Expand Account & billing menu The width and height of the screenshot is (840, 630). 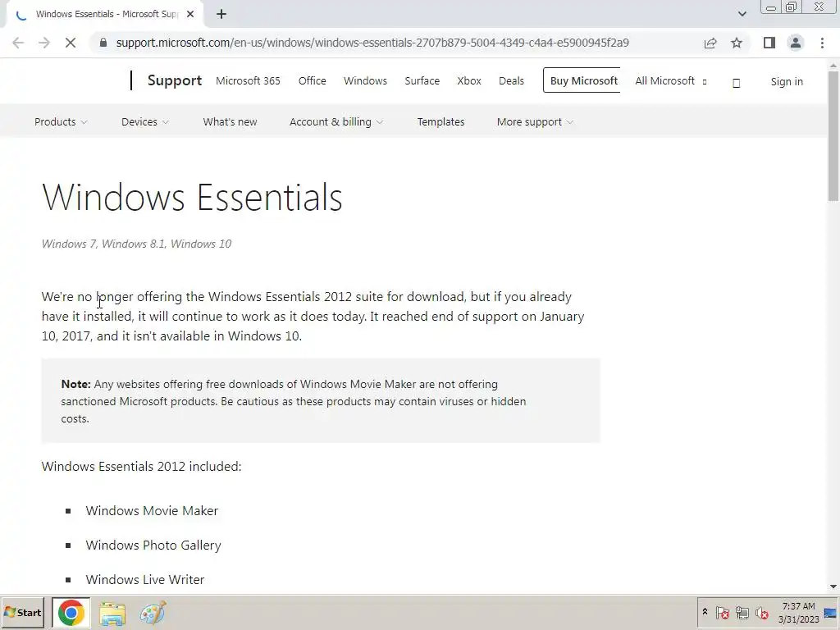pyautogui.click(x=336, y=121)
